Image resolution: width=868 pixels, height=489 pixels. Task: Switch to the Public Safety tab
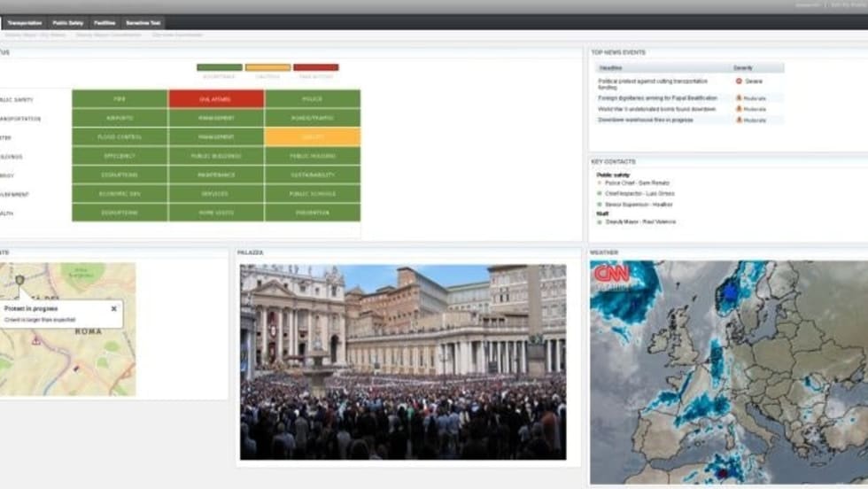point(67,22)
